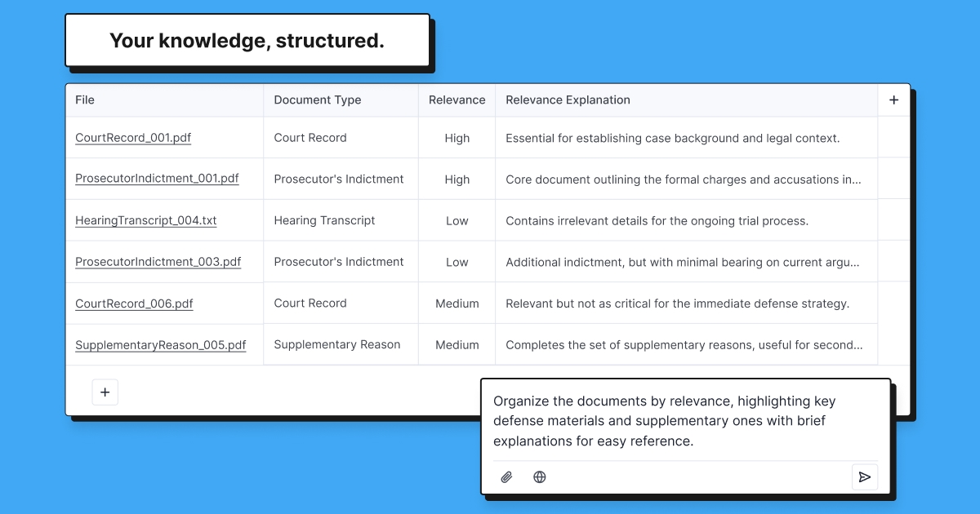Click the add column plus icon
The width and height of the screenshot is (980, 514).
[893, 100]
